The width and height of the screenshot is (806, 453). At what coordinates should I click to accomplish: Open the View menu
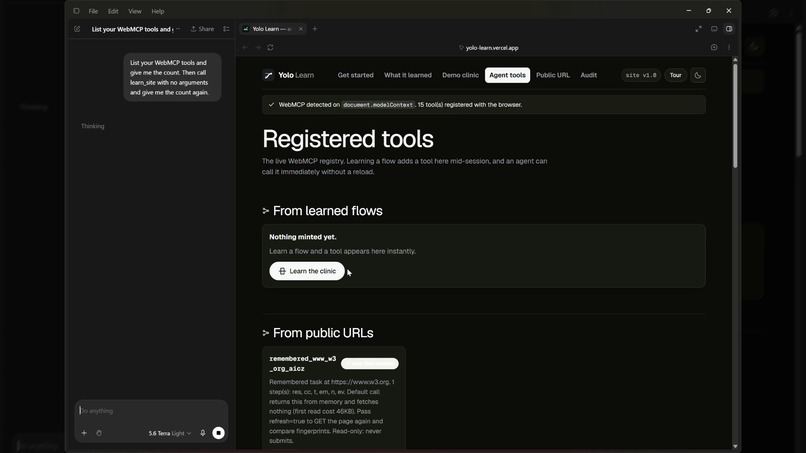tap(135, 11)
